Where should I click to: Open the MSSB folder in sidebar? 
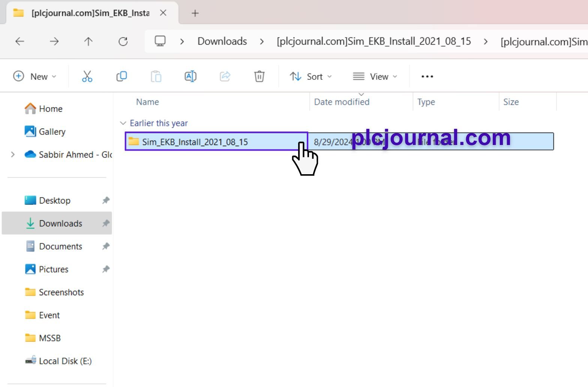point(42,338)
